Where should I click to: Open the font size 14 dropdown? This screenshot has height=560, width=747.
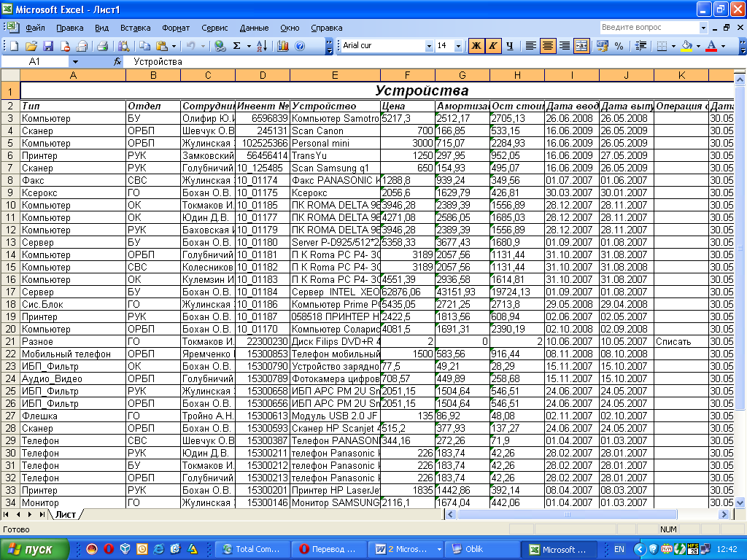458,46
